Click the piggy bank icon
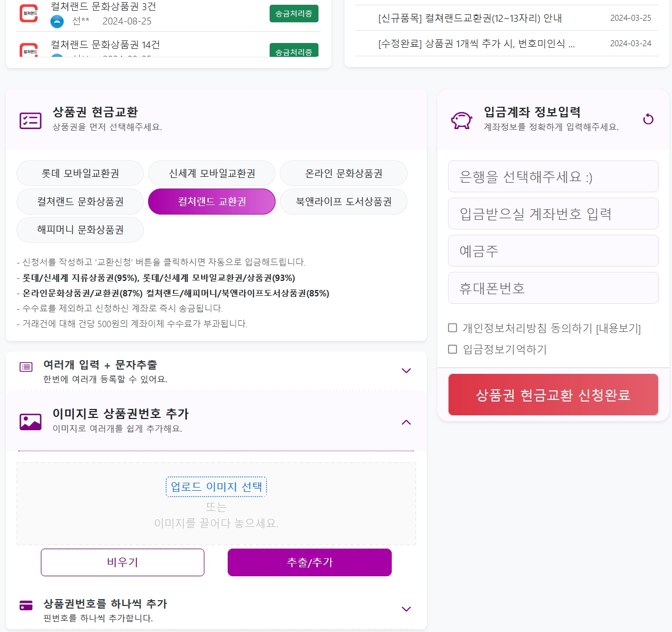Screen dimensions: 672x632 click(461, 121)
